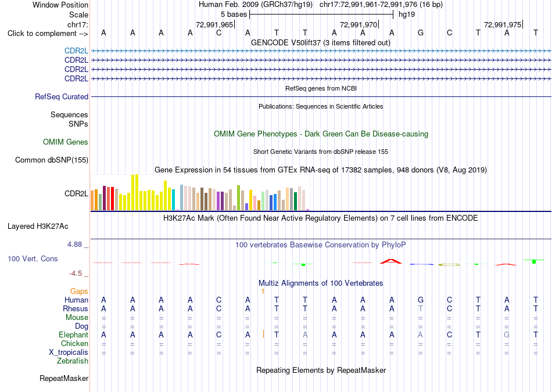This screenshot has width=552, height=392.
Task: Click the 72,991,965 ruler coordinate
Action: 214,24
